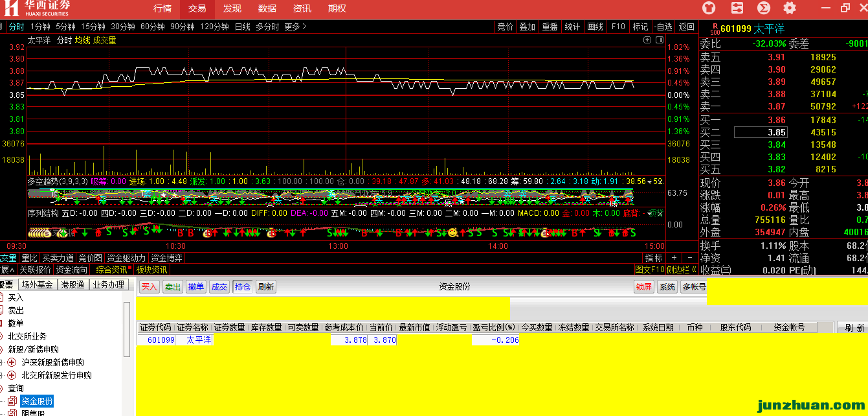Click the 统计 statistics button
Image resolution: width=868 pixels, height=416 pixels.
572,27
